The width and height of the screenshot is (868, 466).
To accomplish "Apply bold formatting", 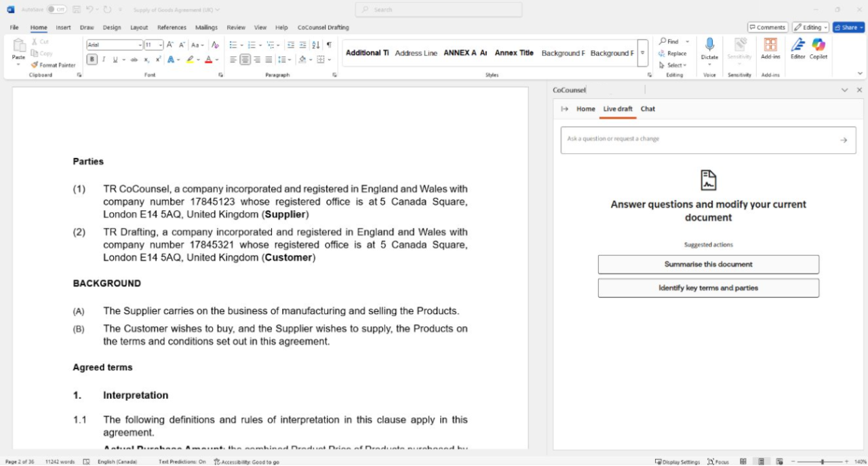I will 92,60.
